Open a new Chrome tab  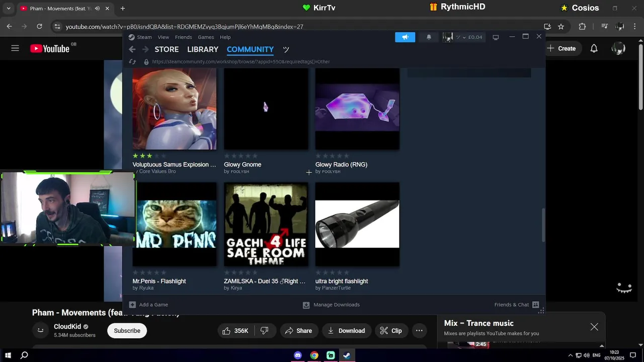coord(122,9)
